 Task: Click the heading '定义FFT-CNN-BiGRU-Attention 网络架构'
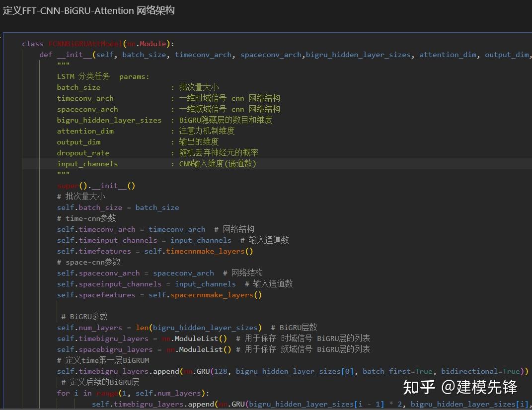[x=88, y=10]
